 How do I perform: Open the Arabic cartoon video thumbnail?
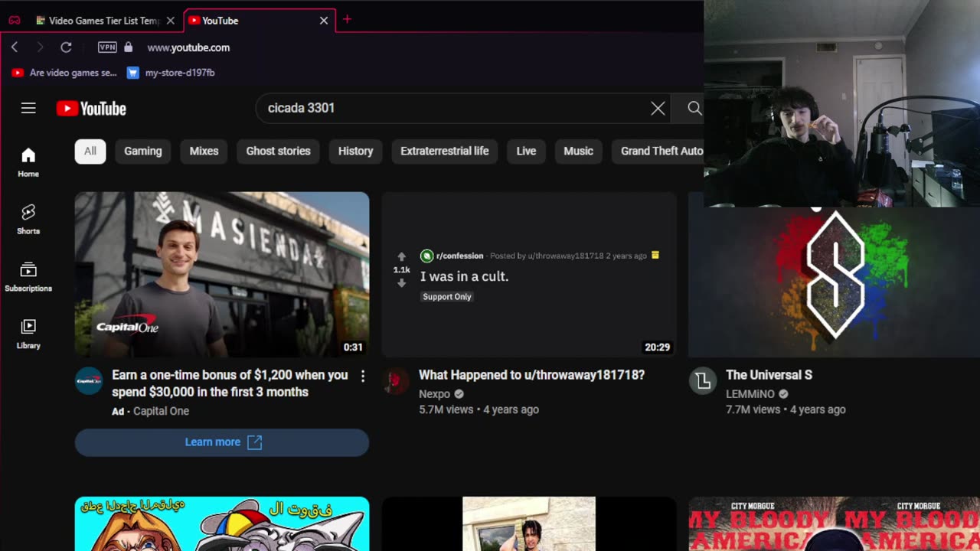pyautogui.click(x=222, y=523)
